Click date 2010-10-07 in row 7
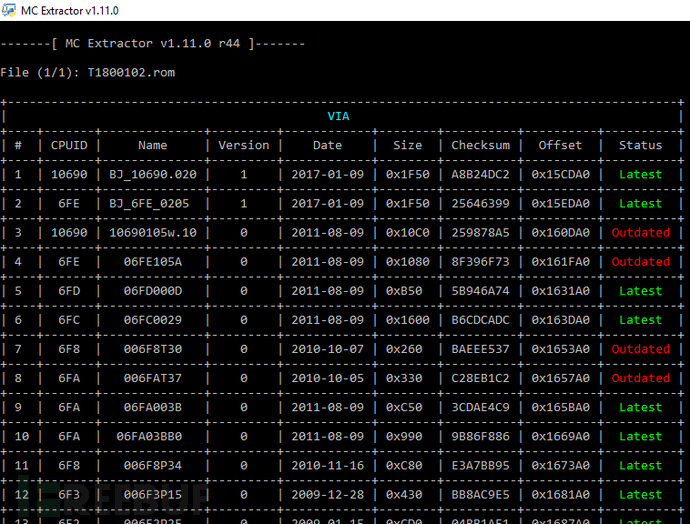 point(327,349)
